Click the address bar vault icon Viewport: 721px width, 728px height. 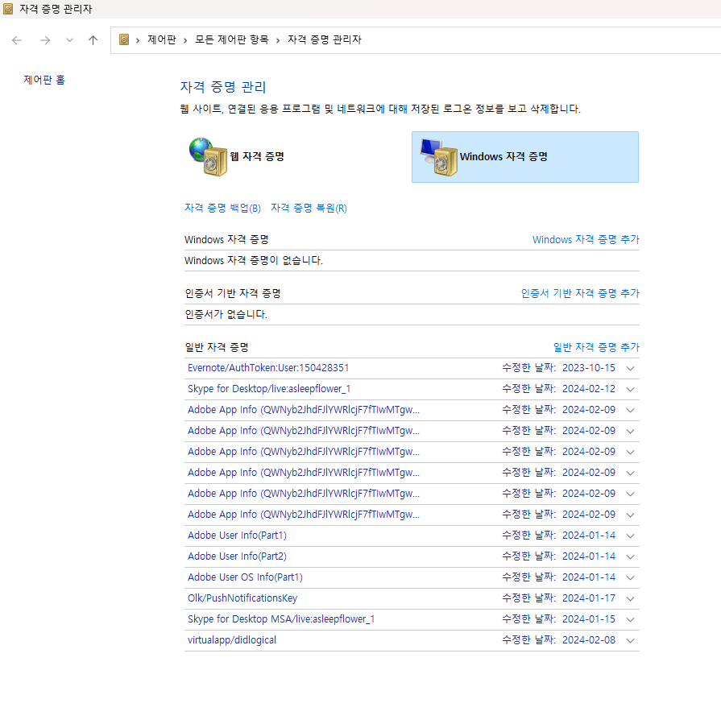124,40
